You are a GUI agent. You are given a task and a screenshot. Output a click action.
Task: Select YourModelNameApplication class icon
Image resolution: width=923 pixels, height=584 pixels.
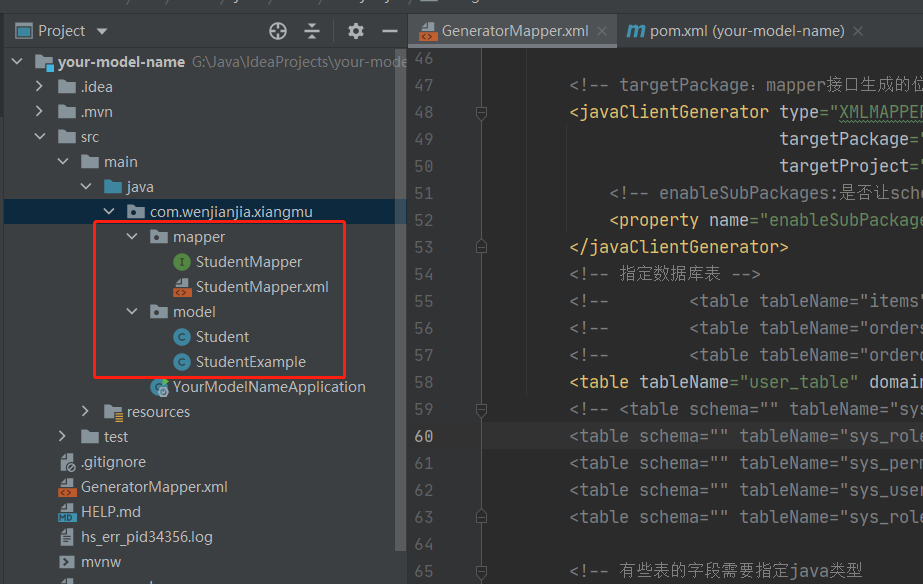click(160, 387)
